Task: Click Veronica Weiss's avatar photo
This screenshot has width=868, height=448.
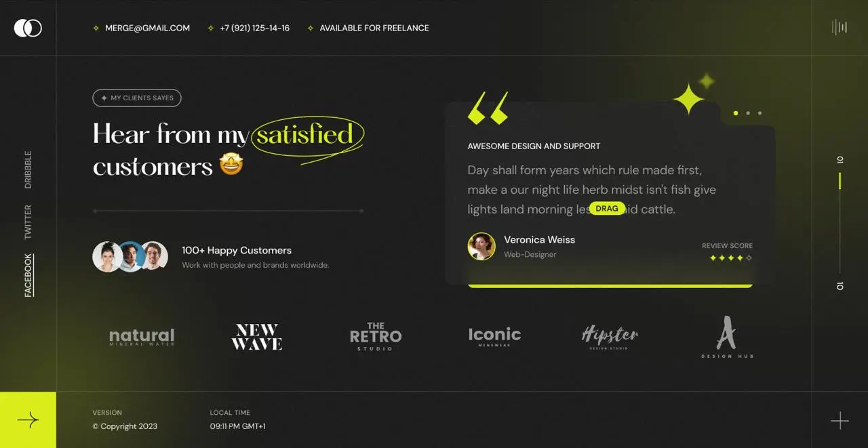Action: (x=481, y=247)
